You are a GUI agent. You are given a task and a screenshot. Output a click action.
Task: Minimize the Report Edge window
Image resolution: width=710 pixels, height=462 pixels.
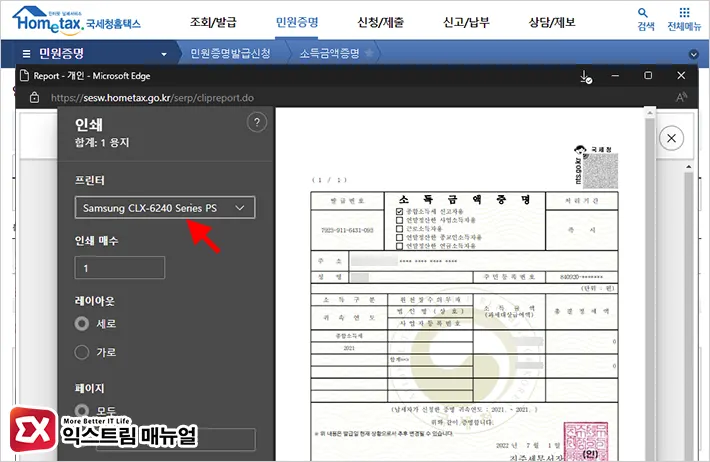(615, 76)
